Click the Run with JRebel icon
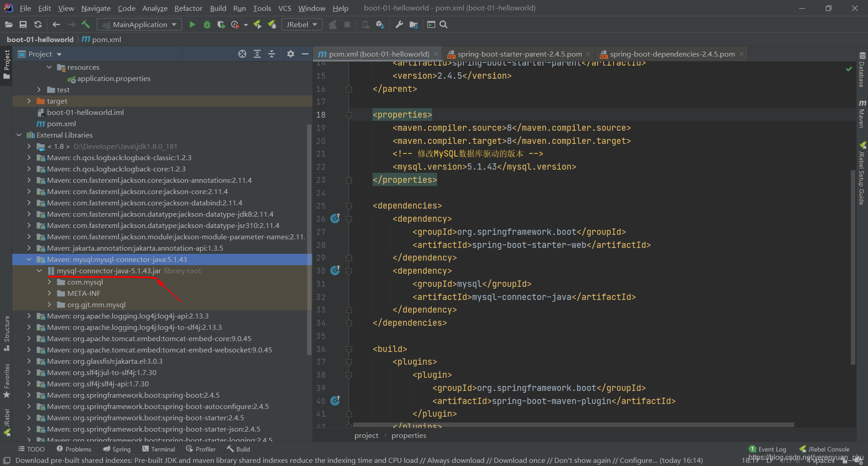The height and width of the screenshot is (466, 868). (x=257, y=25)
